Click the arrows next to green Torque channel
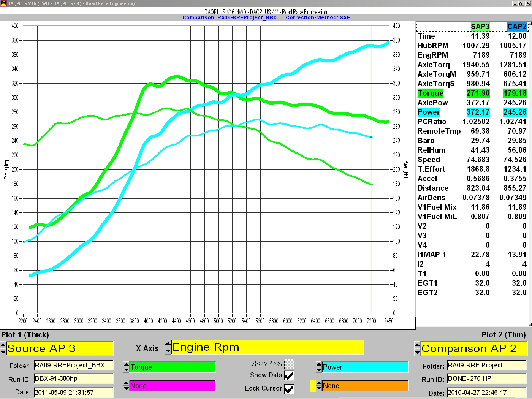The image size is (532, 399). pos(127,367)
